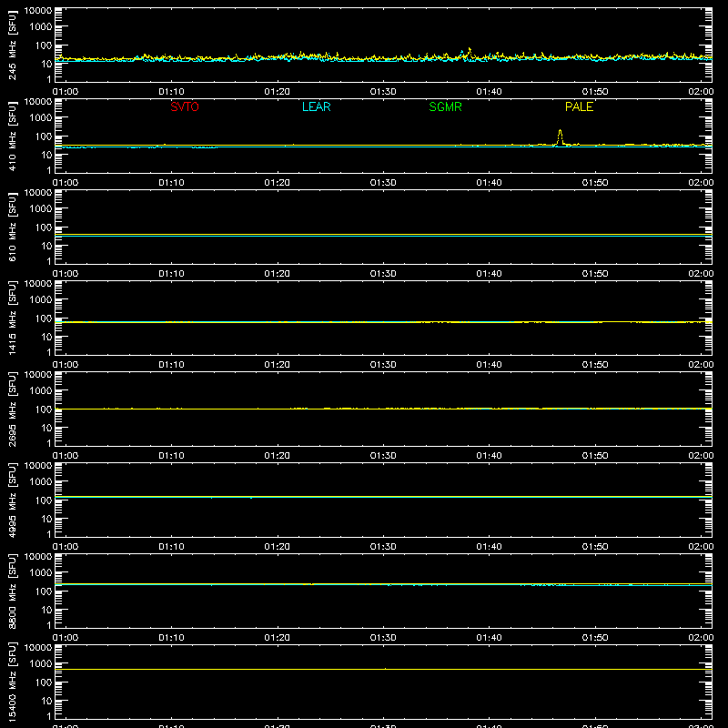Click the 10000 tick label in 245 MHz panel
This screenshot has width=728, height=728.
38,11
